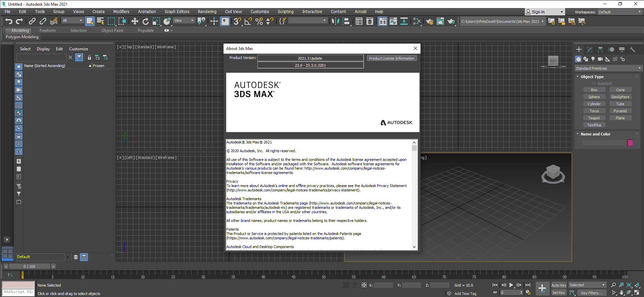Viewport: 644px width, 297px height.
Task: Open the Scripting menu
Action: point(286,12)
